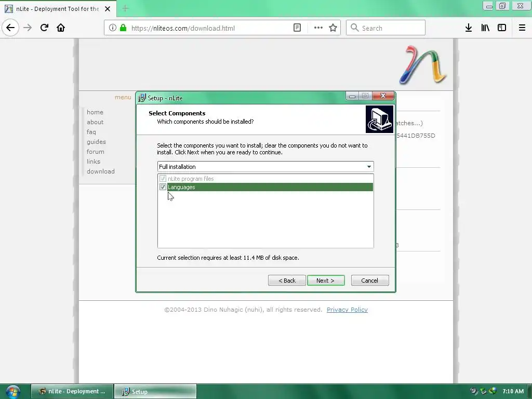Cancel the nLite setup
The image size is (532, 399).
[370, 281]
